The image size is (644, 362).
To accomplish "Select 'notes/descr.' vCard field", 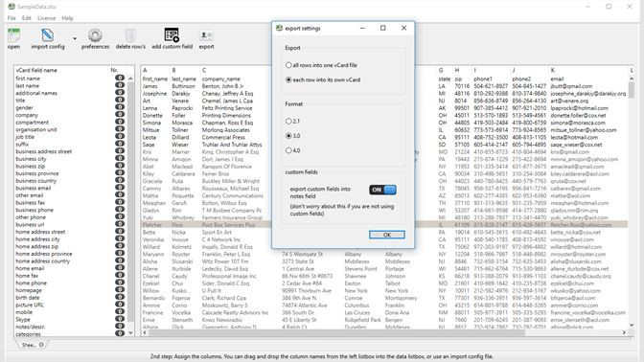I will (31, 327).
